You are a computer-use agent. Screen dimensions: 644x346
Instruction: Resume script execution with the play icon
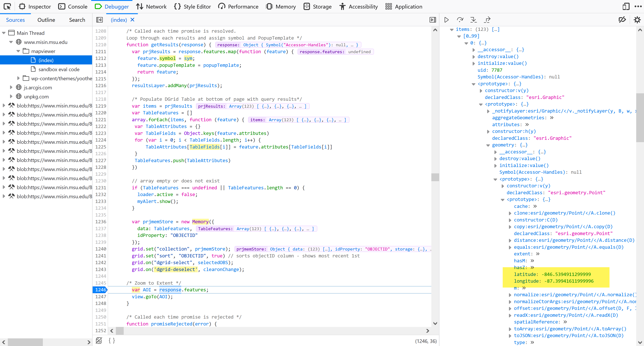447,20
